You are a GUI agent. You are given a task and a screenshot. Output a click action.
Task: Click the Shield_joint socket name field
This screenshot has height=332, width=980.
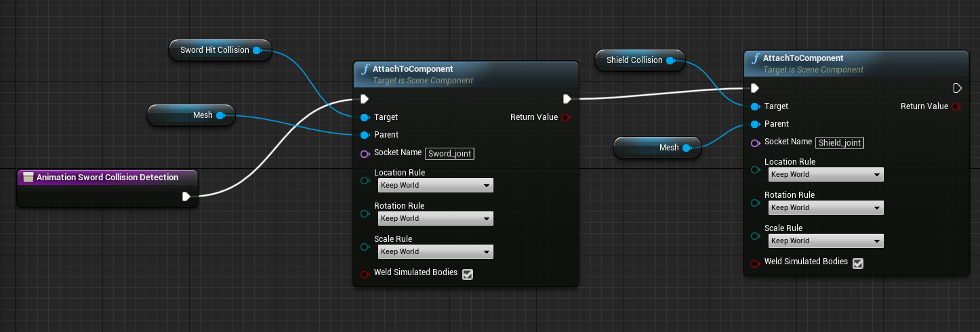point(840,142)
